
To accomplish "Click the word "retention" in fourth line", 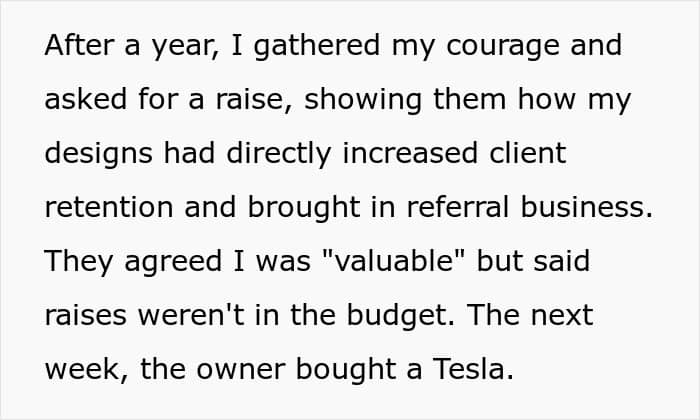I will click(109, 208).
